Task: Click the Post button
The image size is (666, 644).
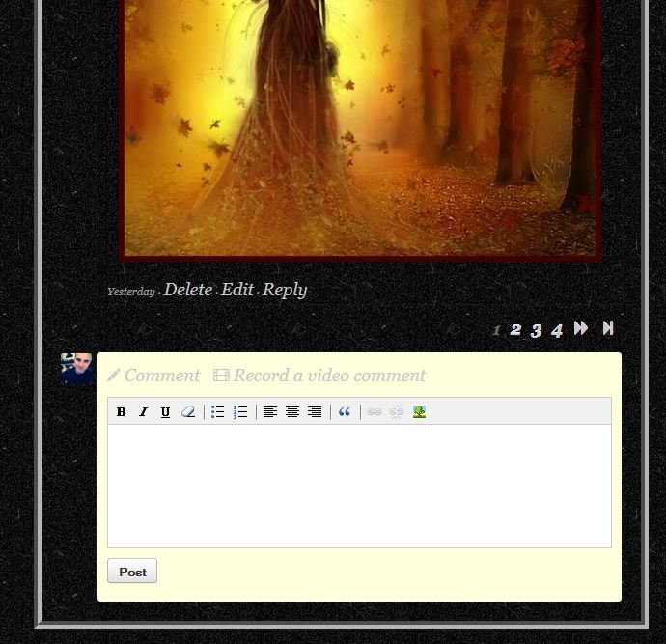Action: (132, 571)
